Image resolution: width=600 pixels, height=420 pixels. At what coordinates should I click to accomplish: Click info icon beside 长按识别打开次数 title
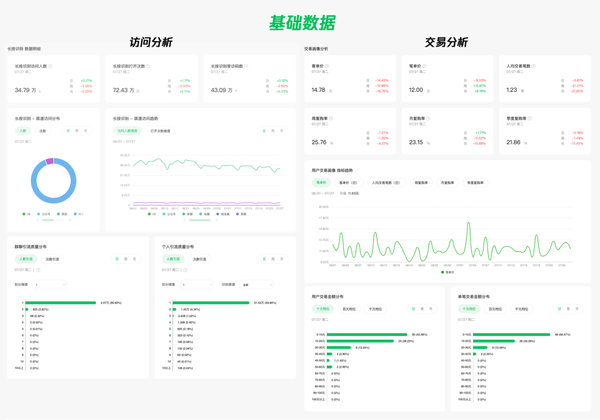click(x=148, y=67)
